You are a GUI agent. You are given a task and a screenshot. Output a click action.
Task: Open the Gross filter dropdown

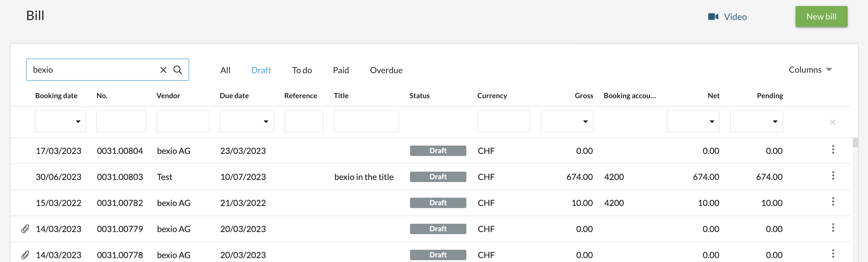coord(567,121)
